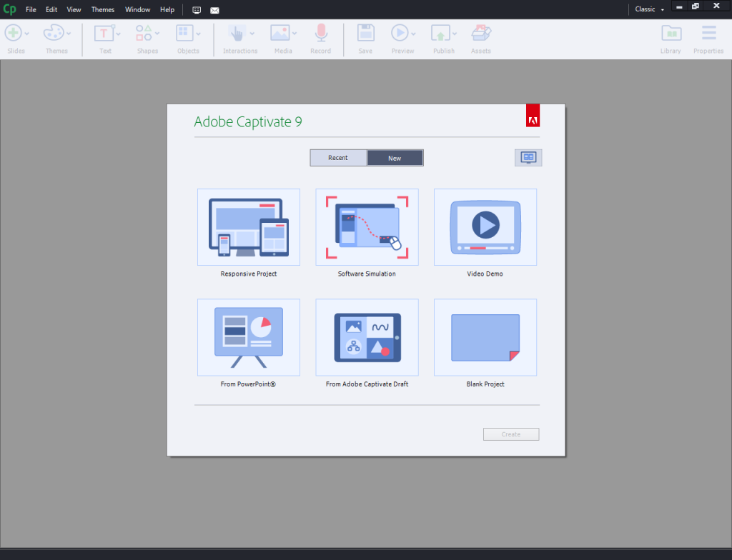Click the Create button

tap(510, 434)
